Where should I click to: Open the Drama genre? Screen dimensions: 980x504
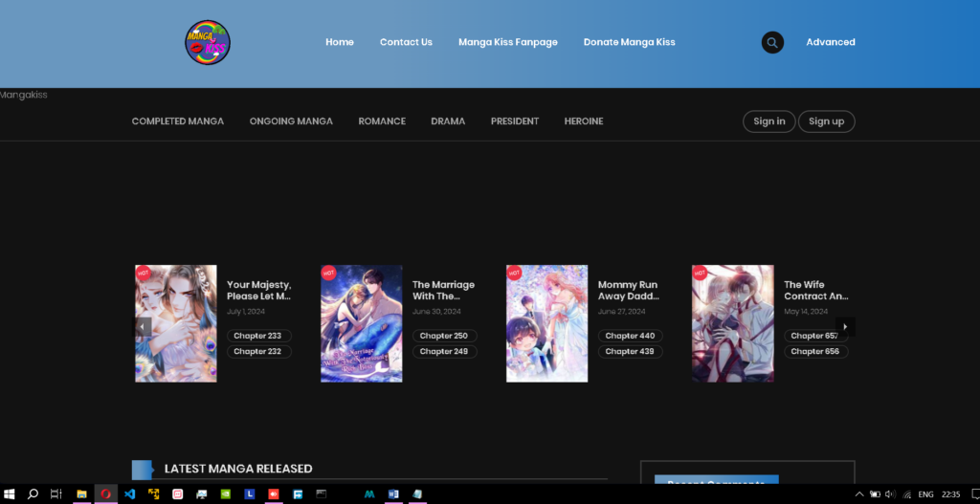coord(448,121)
